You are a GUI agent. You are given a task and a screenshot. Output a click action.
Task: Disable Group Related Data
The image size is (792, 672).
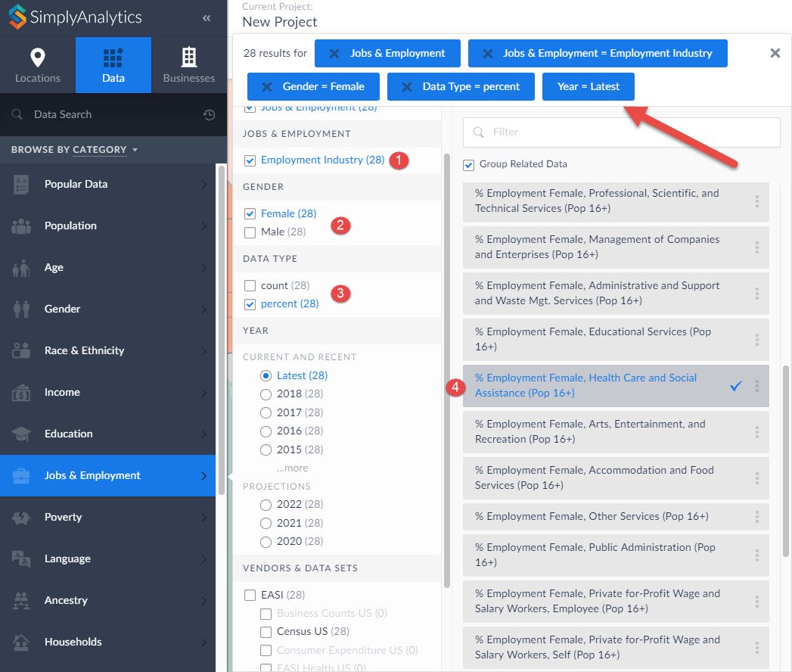[469, 164]
